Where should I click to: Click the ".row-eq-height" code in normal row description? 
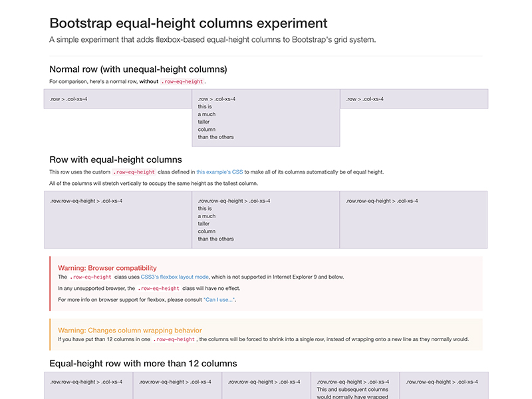(x=183, y=82)
